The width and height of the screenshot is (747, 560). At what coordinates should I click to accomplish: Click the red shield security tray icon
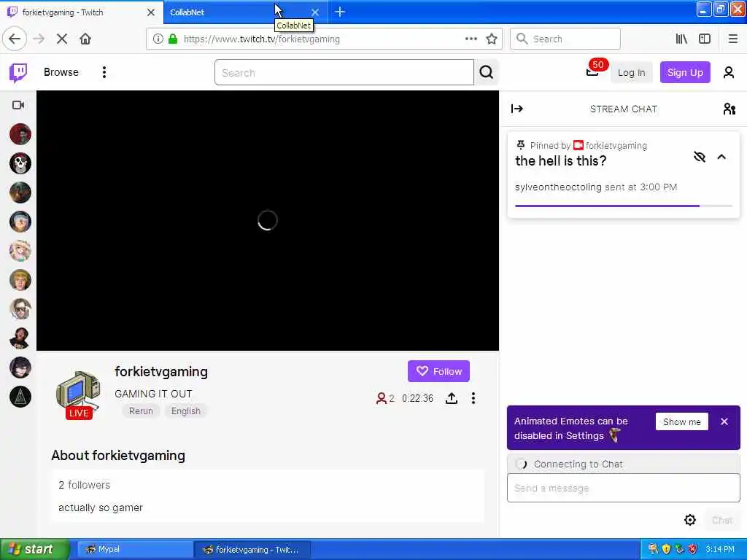[x=693, y=550]
